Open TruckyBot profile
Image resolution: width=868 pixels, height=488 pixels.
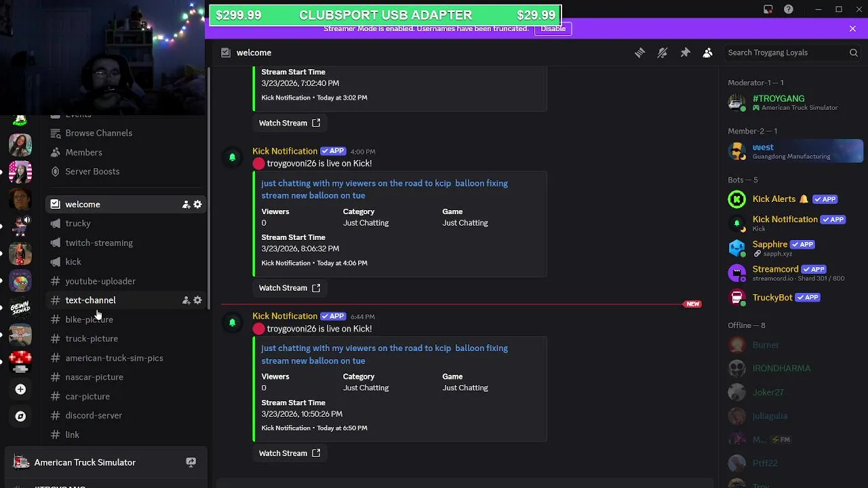click(792, 297)
